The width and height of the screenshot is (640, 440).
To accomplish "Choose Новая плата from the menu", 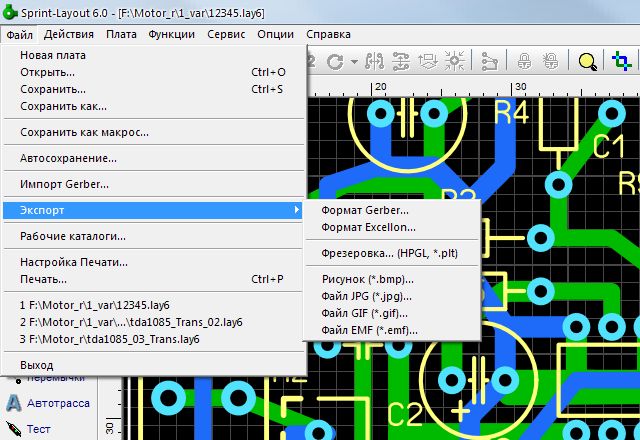I will pyautogui.click(x=153, y=55).
